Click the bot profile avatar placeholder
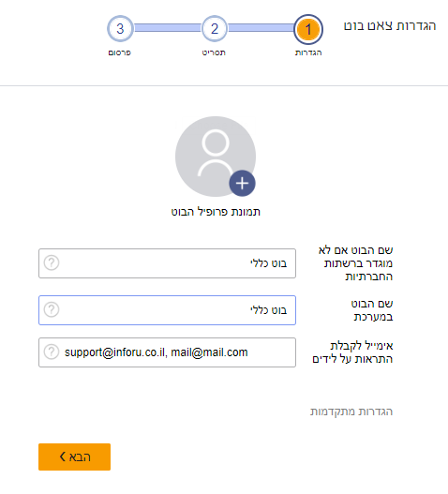 (216, 157)
